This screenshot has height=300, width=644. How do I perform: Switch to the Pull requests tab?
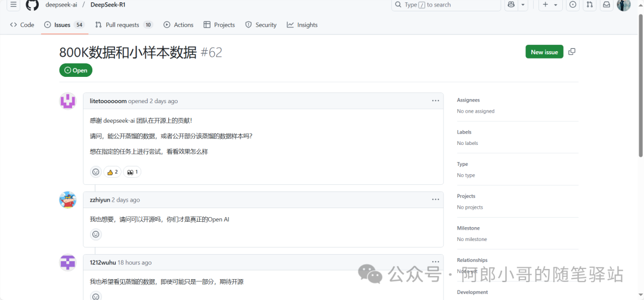pyautogui.click(x=123, y=25)
